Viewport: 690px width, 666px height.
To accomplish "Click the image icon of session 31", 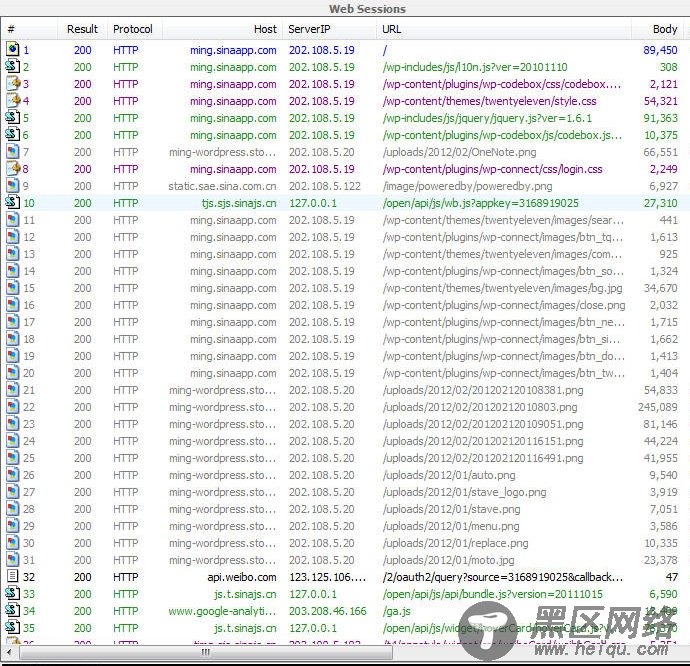I will 13,560.
